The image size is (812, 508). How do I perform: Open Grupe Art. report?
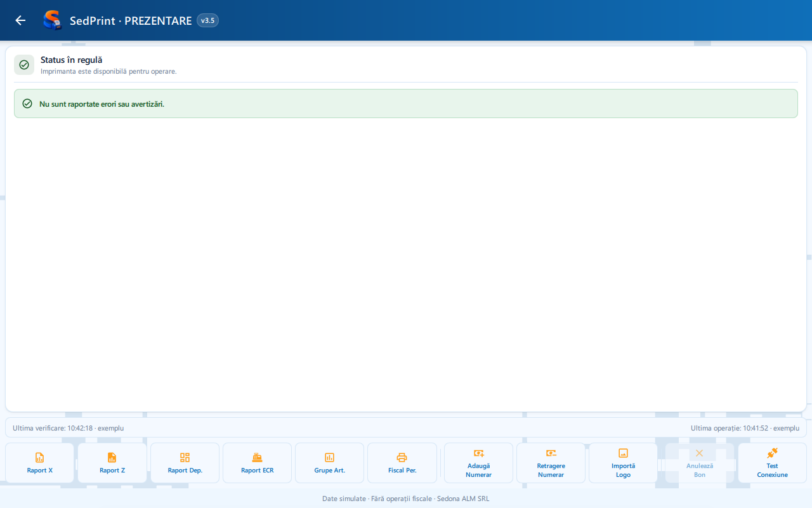(329, 463)
